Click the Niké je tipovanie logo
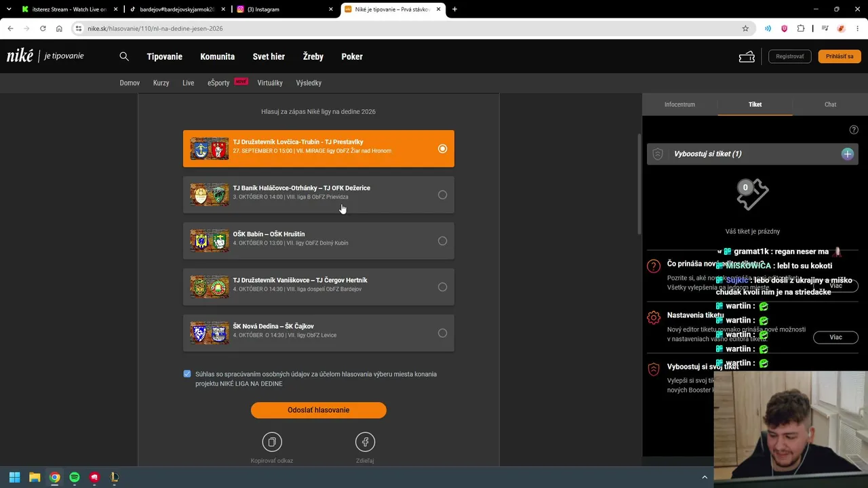Screen dimensions: 868x488 (45, 56)
